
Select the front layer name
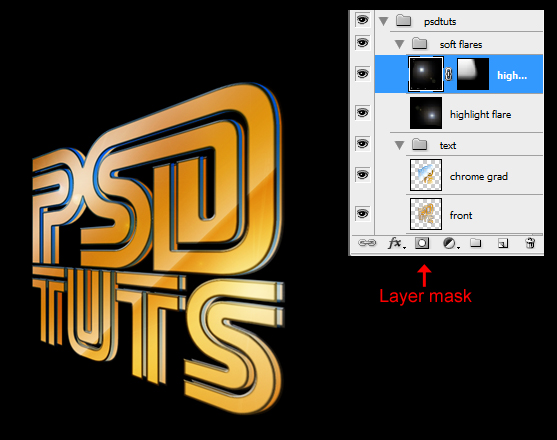(x=461, y=215)
